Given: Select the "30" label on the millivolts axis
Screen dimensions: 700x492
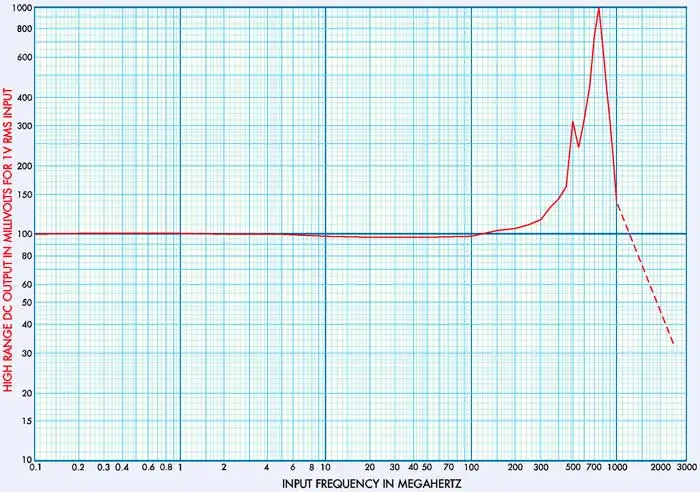Looking at the screenshot, I should [27, 353].
